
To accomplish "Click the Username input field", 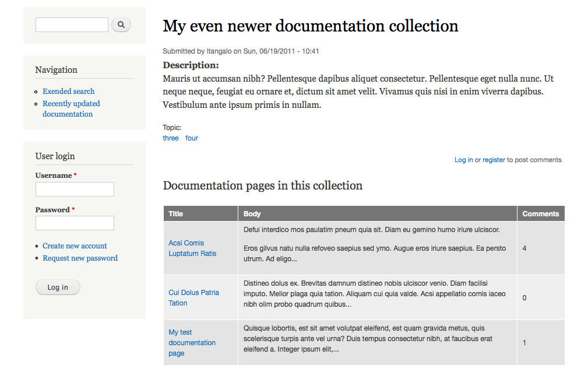I will tap(75, 189).
